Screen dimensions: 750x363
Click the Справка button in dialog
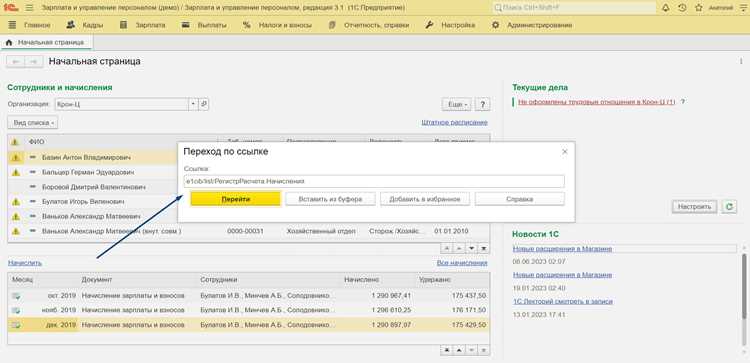coord(519,199)
